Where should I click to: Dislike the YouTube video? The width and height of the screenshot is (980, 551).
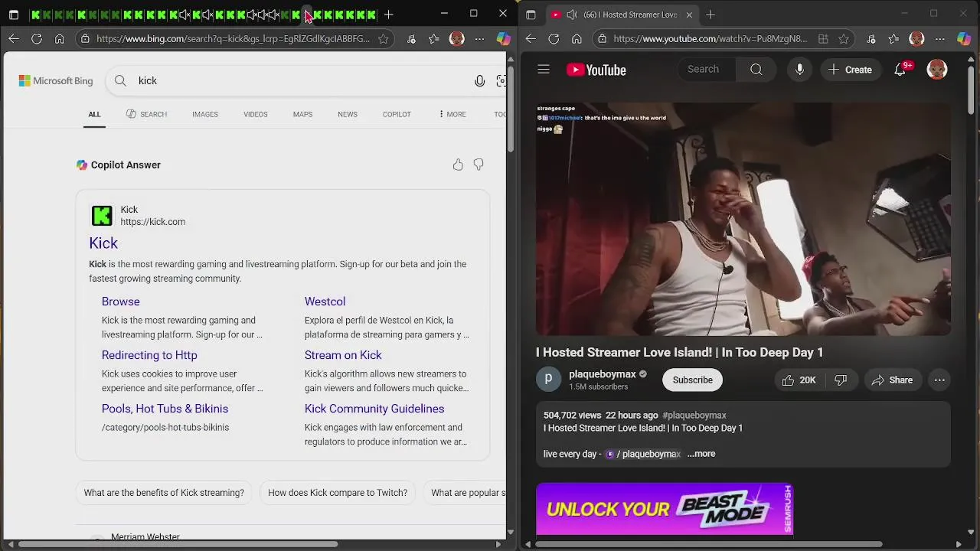[x=841, y=380]
